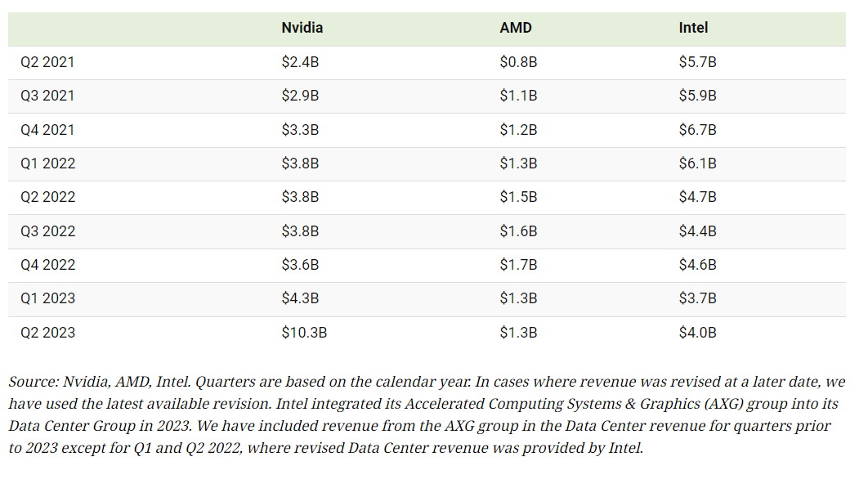868x479 pixels.
Task: Select Nvidia's $2.4B cell for Q2 2021
Action: (x=300, y=61)
